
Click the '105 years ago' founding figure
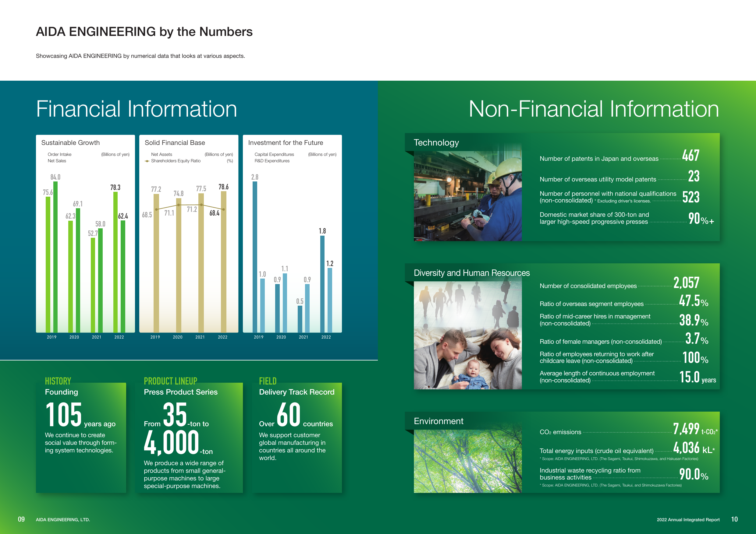80,415
